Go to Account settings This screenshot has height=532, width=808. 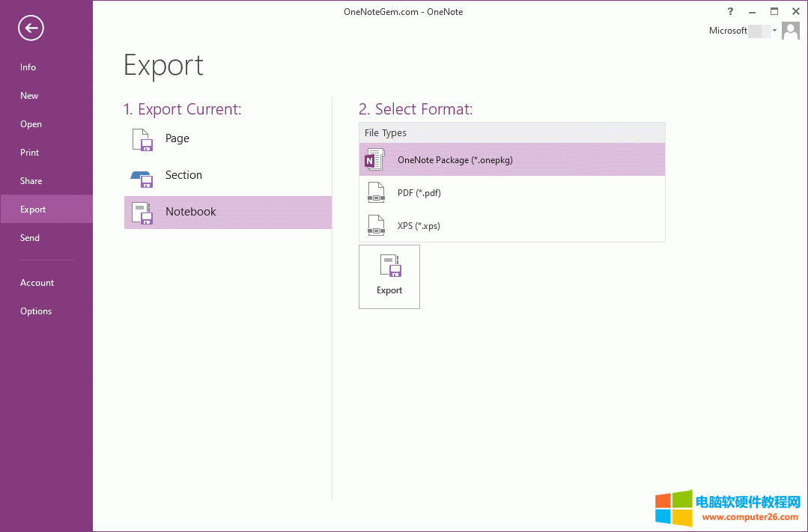coord(37,282)
